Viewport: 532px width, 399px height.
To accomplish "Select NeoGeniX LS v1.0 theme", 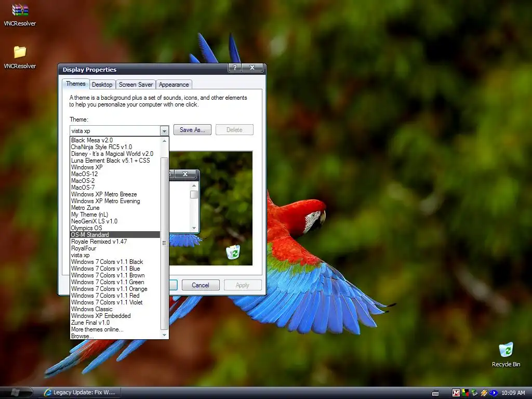I will (115, 221).
